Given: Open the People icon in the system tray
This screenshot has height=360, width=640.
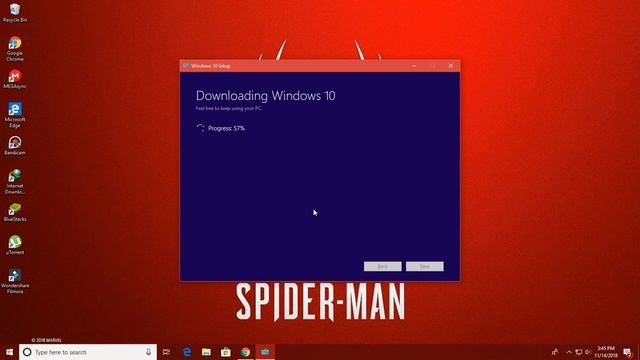Looking at the screenshot, I should coord(555,352).
